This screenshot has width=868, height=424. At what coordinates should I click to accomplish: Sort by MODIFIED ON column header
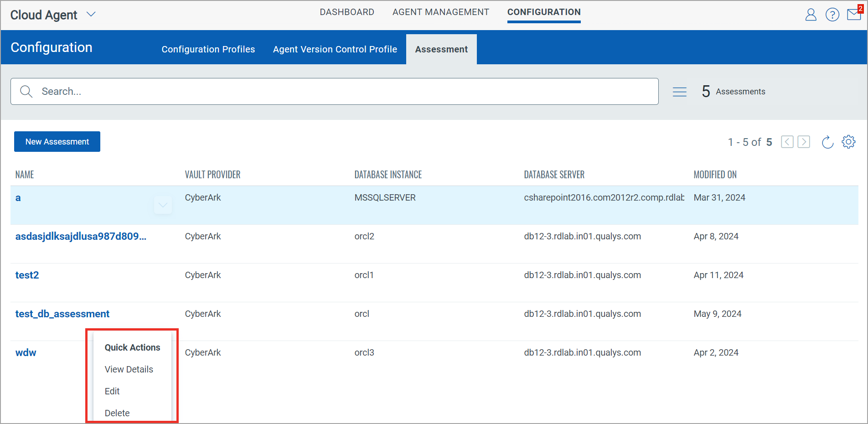click(715, 175)
